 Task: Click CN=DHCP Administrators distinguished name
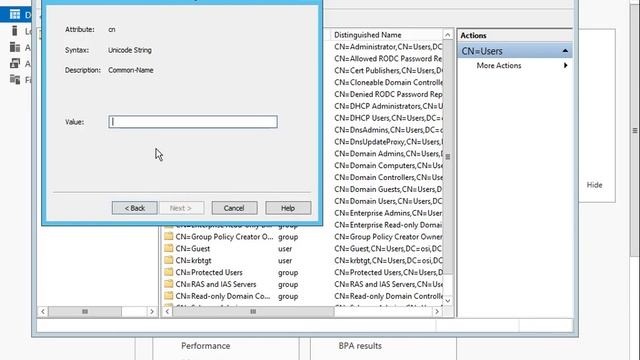coord(388,106)
